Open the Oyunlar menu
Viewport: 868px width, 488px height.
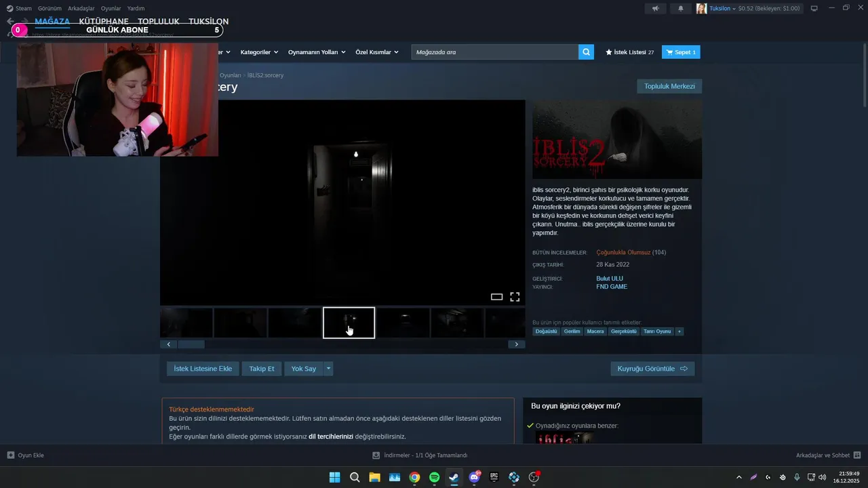pyautogui.click(x=111, y=8)
